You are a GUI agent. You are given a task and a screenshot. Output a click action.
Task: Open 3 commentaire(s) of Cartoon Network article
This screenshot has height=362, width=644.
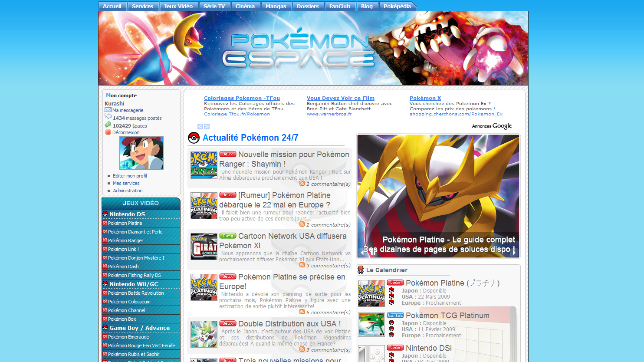tap(328, 266)
